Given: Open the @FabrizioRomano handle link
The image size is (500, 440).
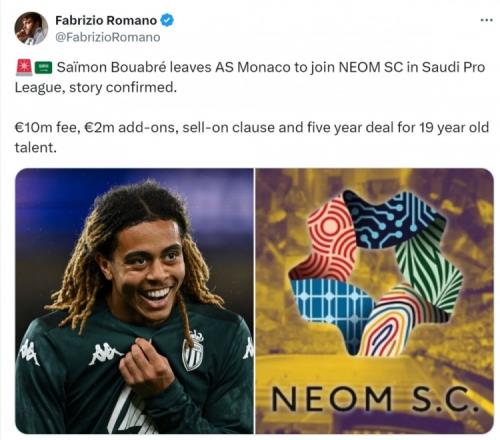Looking at the screenshot, I should coord(107,37).
